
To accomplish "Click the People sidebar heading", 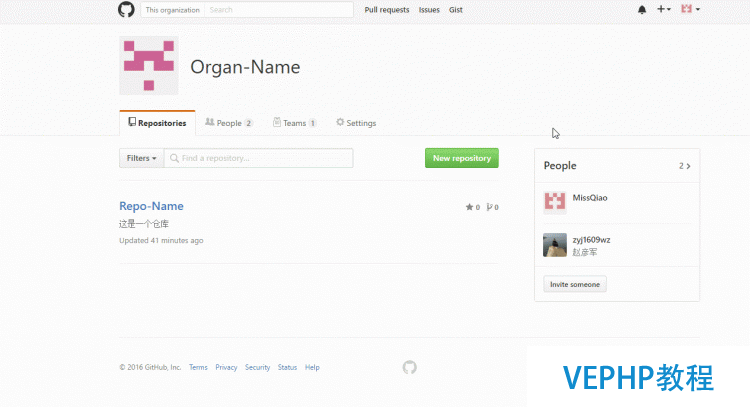I will (x=560, y=165).
